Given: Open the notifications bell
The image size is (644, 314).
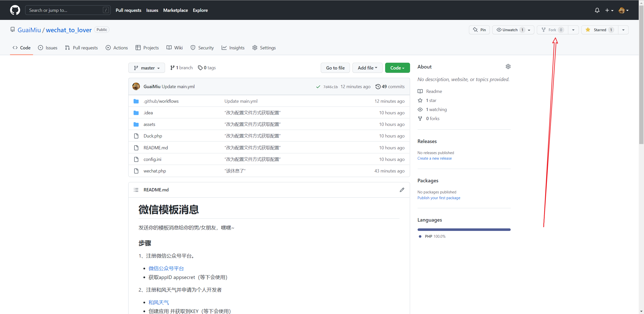Looking at the screenshot, I should (597, 10).
